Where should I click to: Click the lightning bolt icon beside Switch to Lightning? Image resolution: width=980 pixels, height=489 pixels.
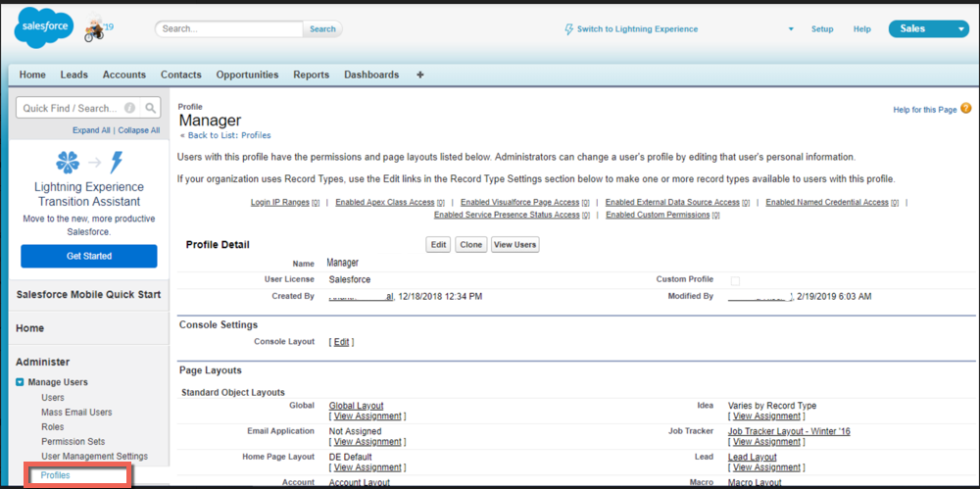click(568, 29)
